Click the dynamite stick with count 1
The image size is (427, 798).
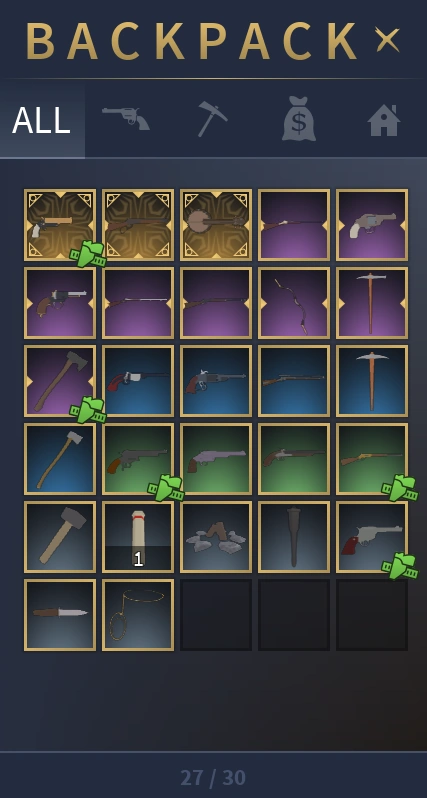click(138, 537)
